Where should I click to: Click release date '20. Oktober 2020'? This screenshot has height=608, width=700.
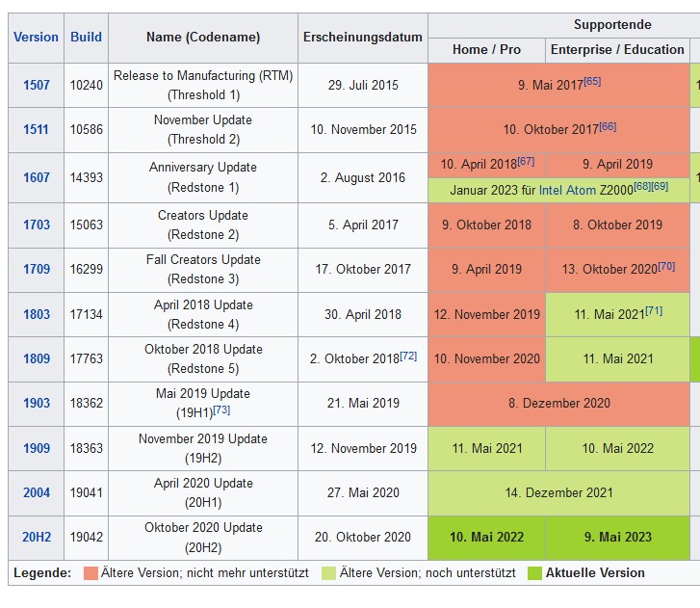pos(363,537)
